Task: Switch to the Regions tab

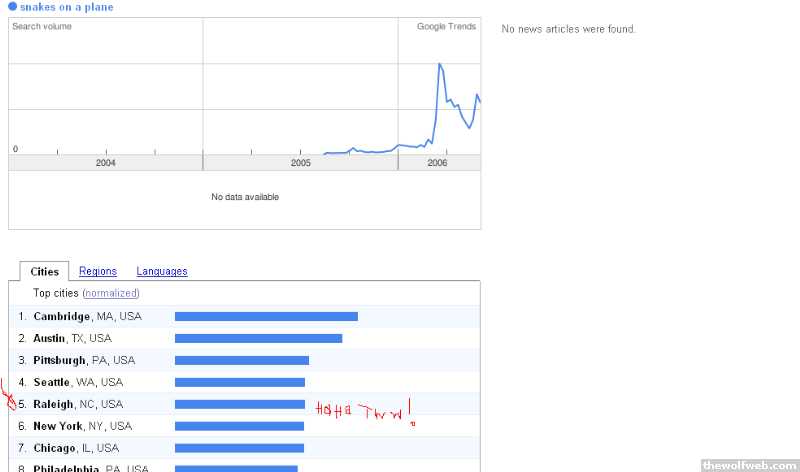Action: (x=98, y=271)
